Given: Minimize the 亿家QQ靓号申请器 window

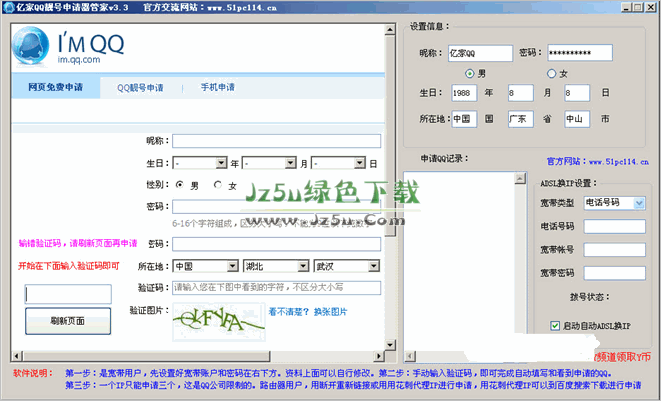Looking at the screenshot, I should click(626, 7).
